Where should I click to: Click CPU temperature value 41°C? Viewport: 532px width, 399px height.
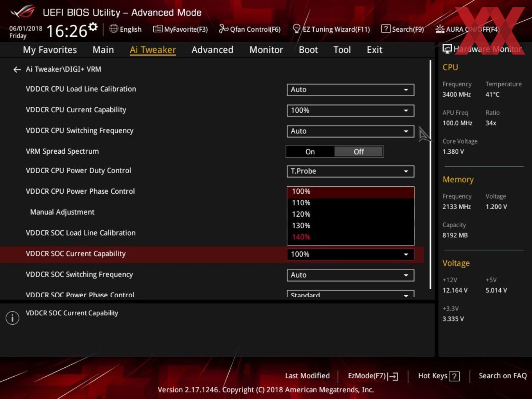coord(492,95)
